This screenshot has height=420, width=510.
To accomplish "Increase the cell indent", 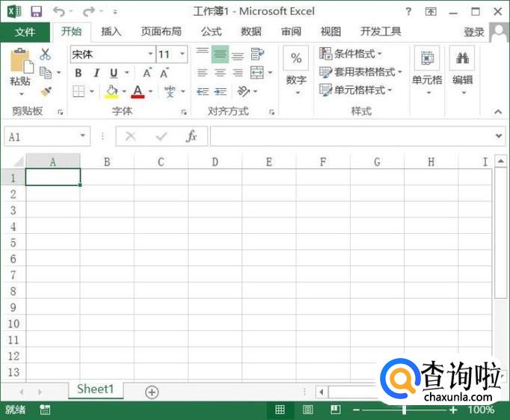I will pos(220,92).
